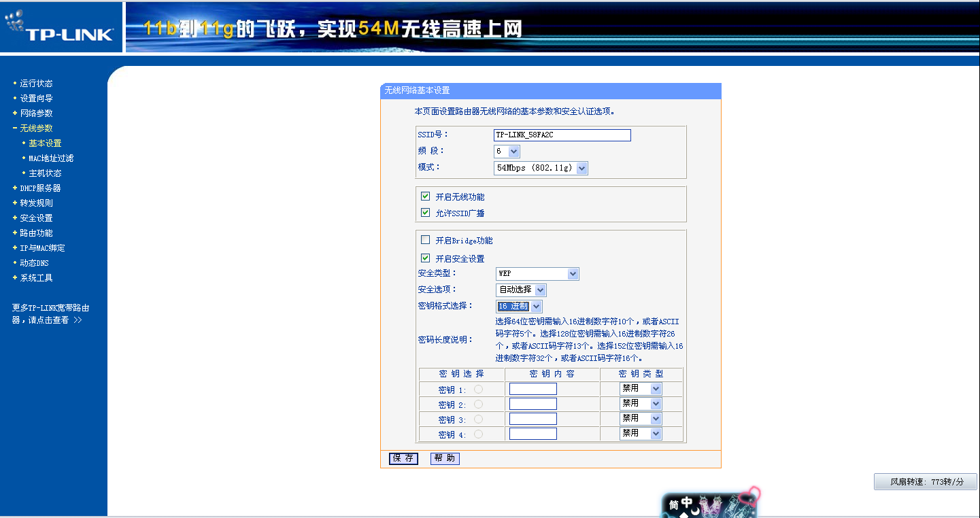Disable 允许SSID广播 broadcast option

tap(425, 211)
